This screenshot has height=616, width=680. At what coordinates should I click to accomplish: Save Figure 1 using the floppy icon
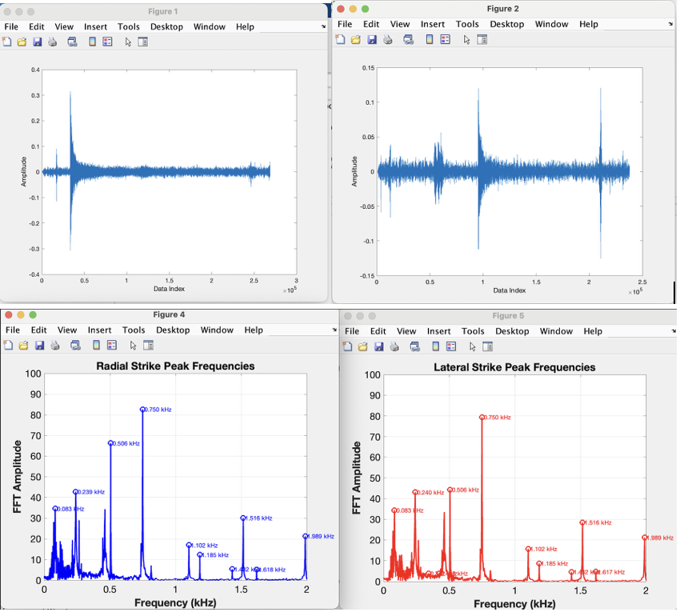click(x=38, y=42)
